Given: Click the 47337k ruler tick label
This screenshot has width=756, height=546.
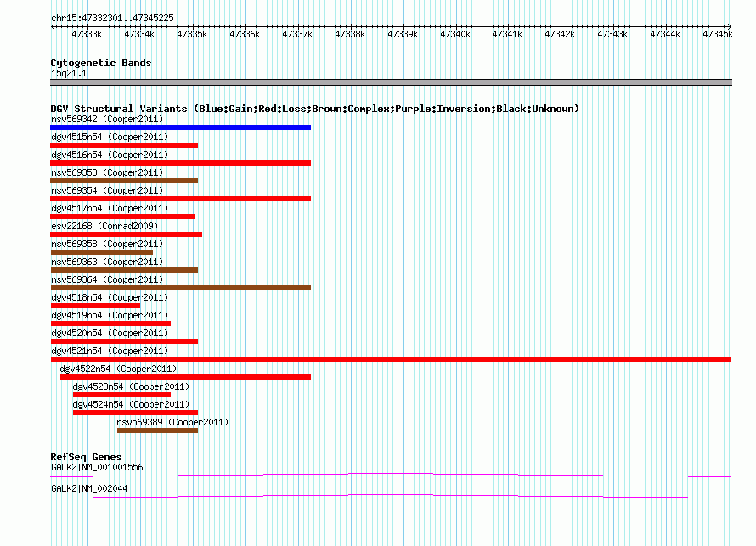Looking at the screenshot, I should click(x=297, y=34).
